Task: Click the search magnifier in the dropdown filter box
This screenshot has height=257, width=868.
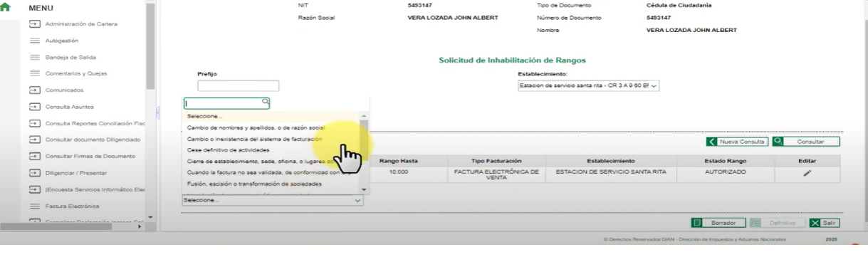Action: (265, 103)
